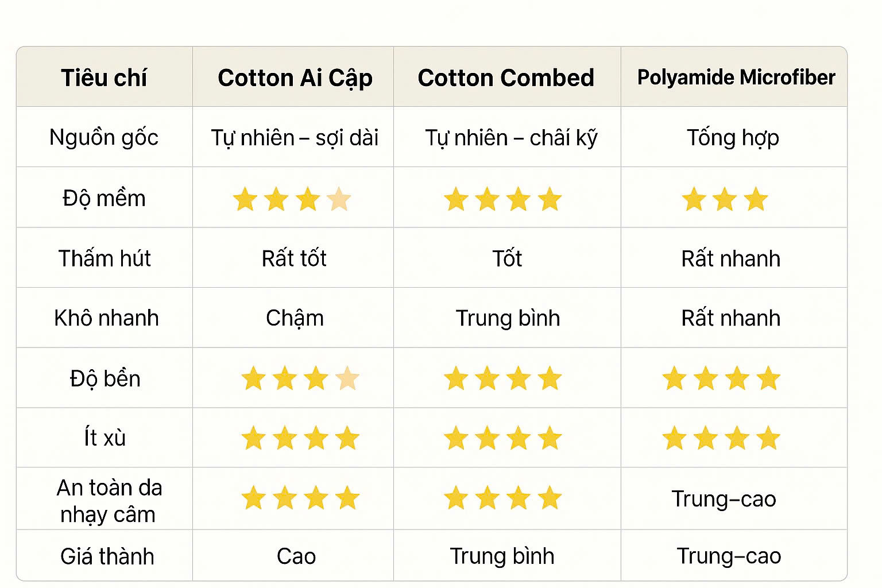Image resolution: width=882 pixels, height=588 pixels.
Task: Click the first star of Cotton Ai Cập Ít xù rating
Action: [x=253, y=439]
